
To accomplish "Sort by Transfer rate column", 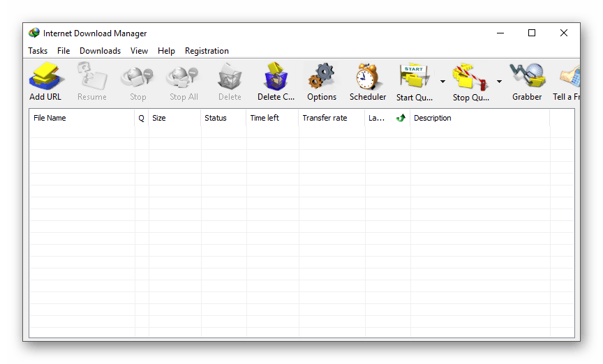I will point(332,119).
